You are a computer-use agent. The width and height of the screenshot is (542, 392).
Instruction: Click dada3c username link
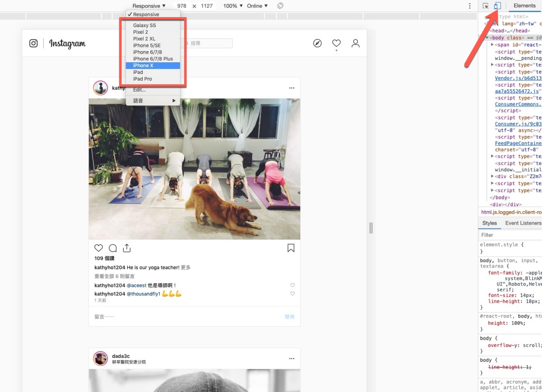[x=121, y=356]
